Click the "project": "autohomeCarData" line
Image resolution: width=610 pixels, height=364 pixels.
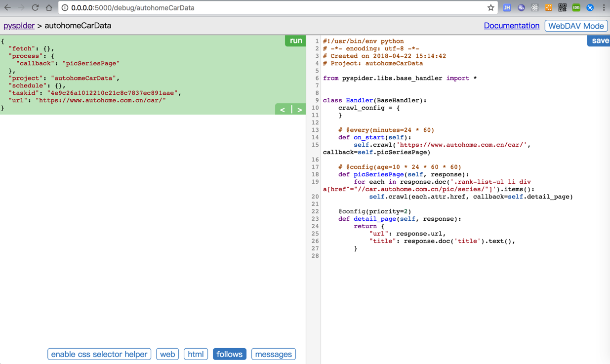[64, 78]
